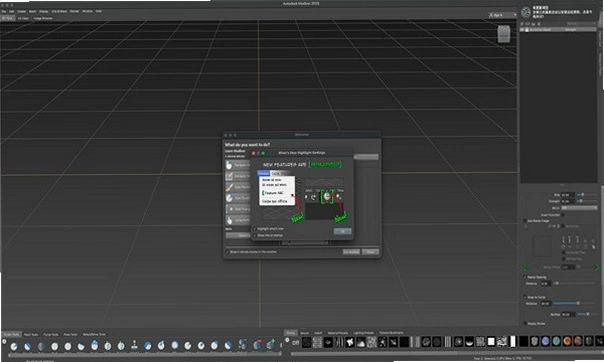
Task: Select the Off stamp in the tray
Action: 295,342
